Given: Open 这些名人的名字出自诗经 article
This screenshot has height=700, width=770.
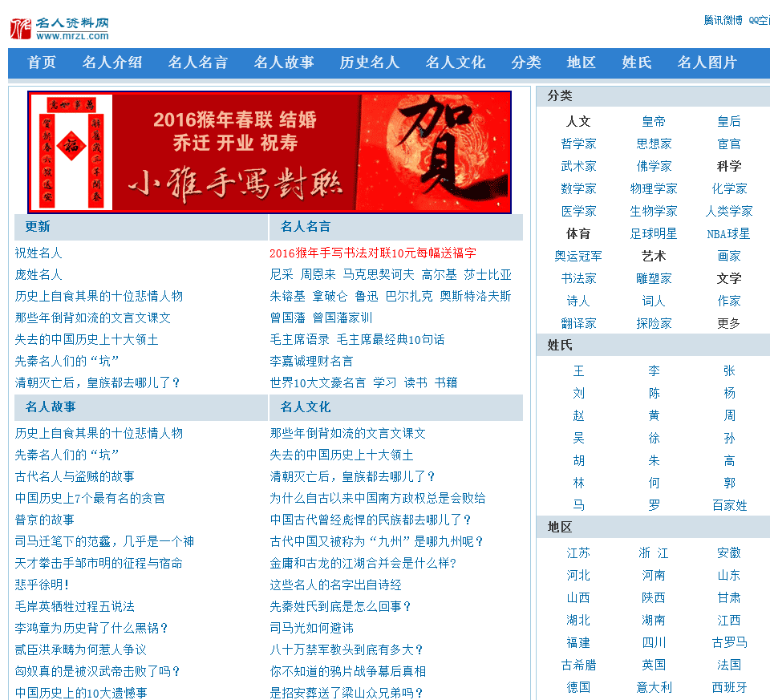Looking at the screenshot, I should pos(335,585).
